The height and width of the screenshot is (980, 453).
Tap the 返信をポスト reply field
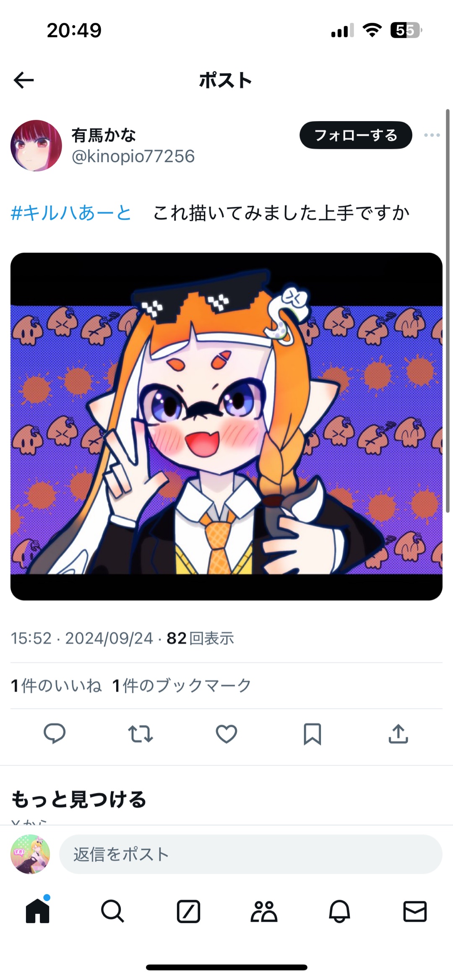[x=251, y=854]
